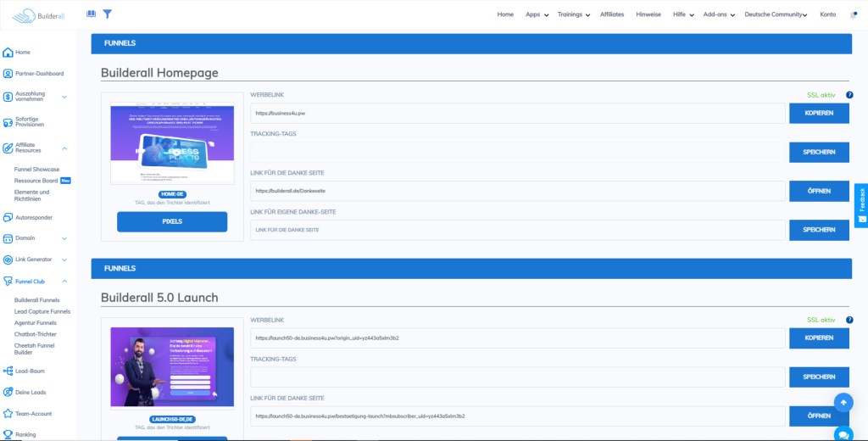Expand the Apps dropdown menu

pyautogui.click(x=537, y=14)
